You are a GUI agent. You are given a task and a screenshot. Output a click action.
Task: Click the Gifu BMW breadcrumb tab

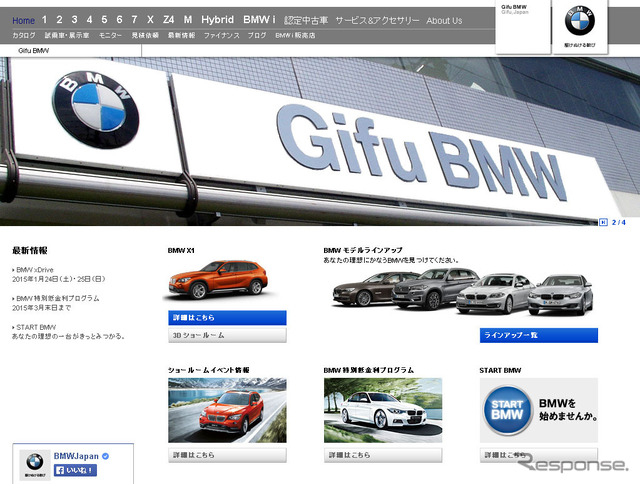click(x=34, y=51)
